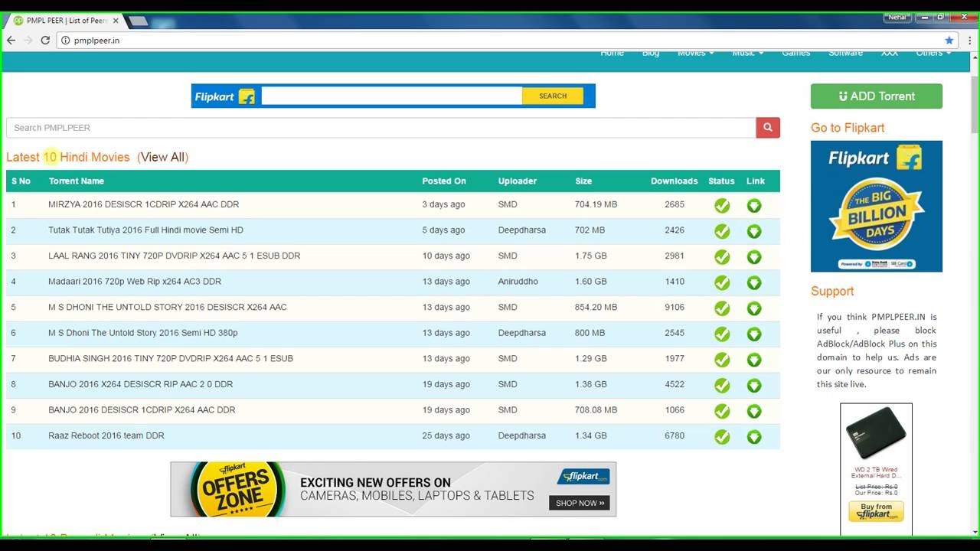980x551 pixels.
Task: Open Go to Flipkart link
Action: pyautogui.click(x=848, y=128)
